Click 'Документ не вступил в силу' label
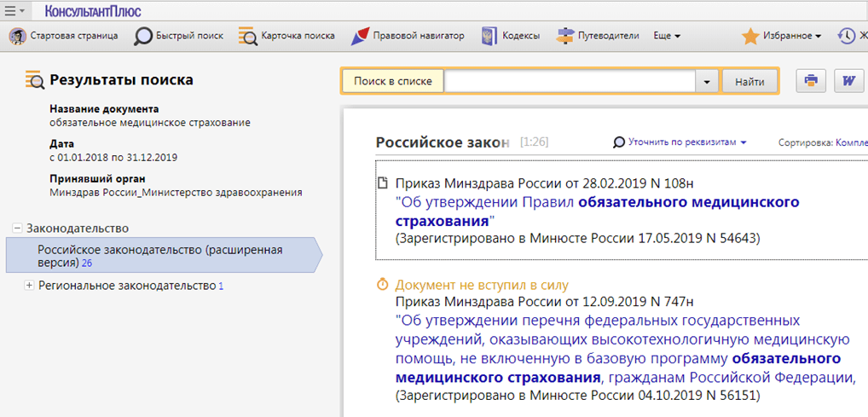Screen dimensions: 868x417 point(482,285)
